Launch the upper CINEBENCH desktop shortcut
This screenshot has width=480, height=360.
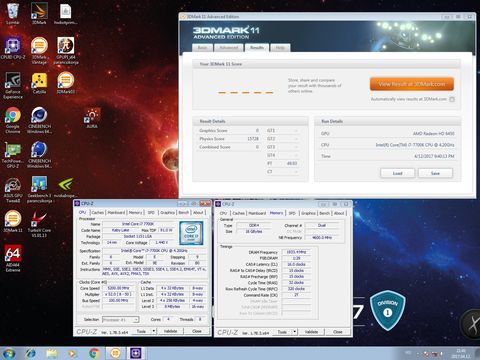pos(39,120)
